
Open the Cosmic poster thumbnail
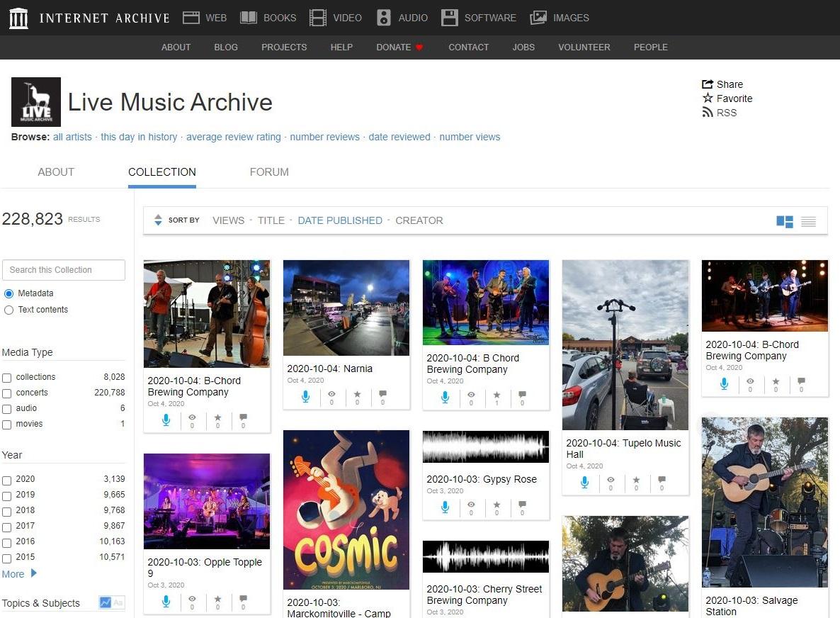(346, 510)
